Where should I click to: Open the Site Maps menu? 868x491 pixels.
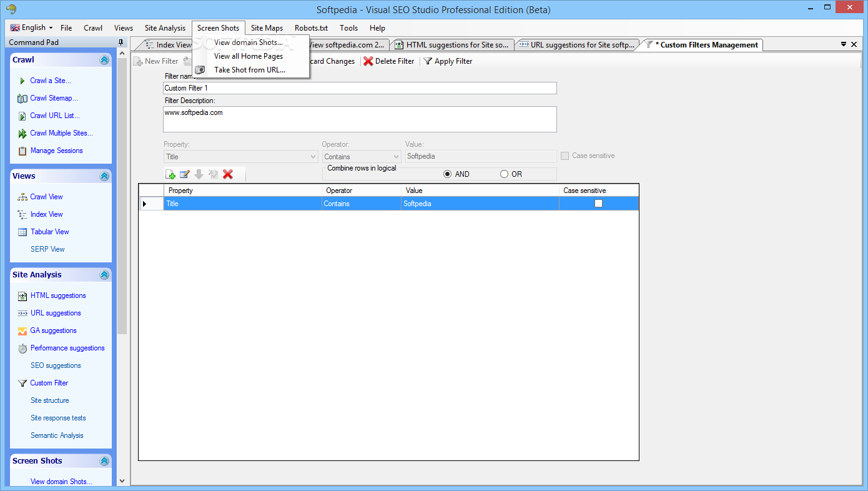(x=267, y=27)
